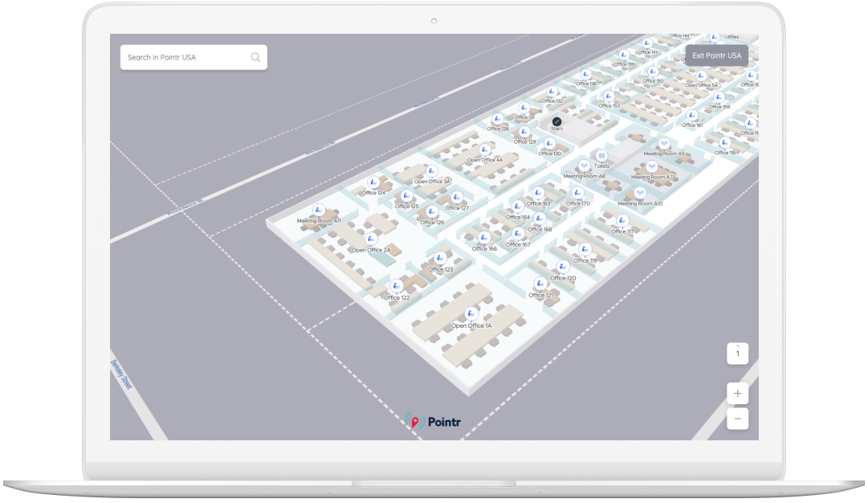Image resolution: width=868 pixels, height=503 pixels.
Task: Select the Office 122 pin
Action: 396,285
